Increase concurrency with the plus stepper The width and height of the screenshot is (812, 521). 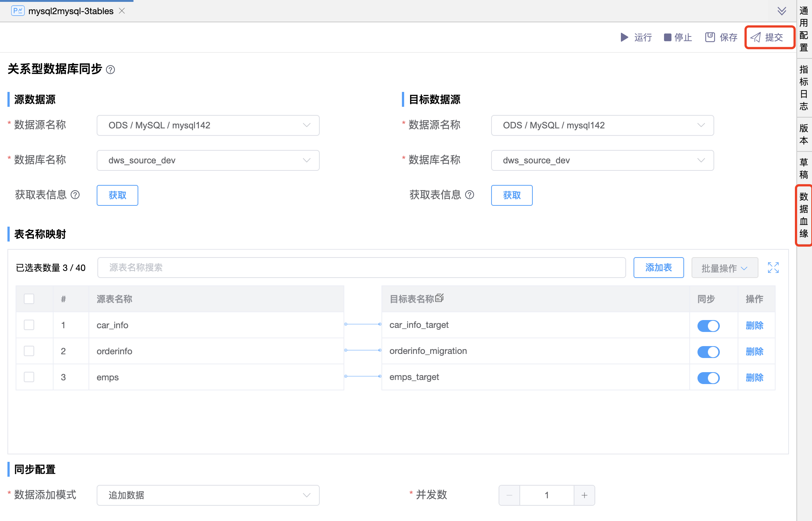tap(584, 495)
